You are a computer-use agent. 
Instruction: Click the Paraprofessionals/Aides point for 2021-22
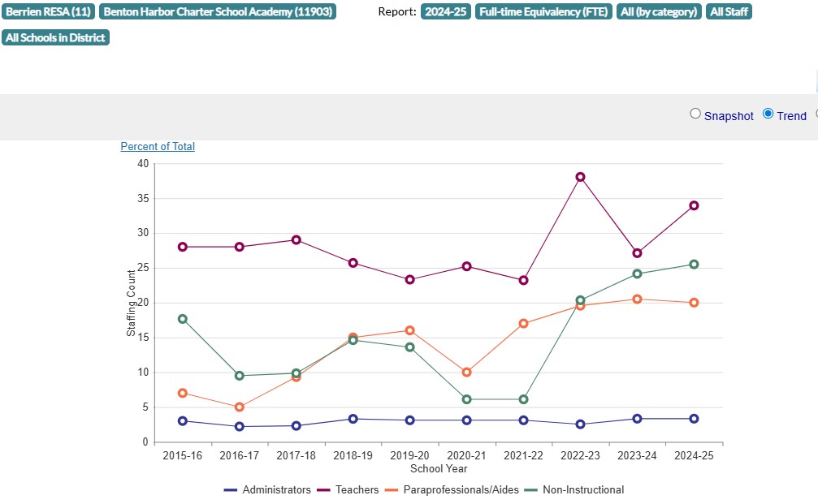(523, 323)
